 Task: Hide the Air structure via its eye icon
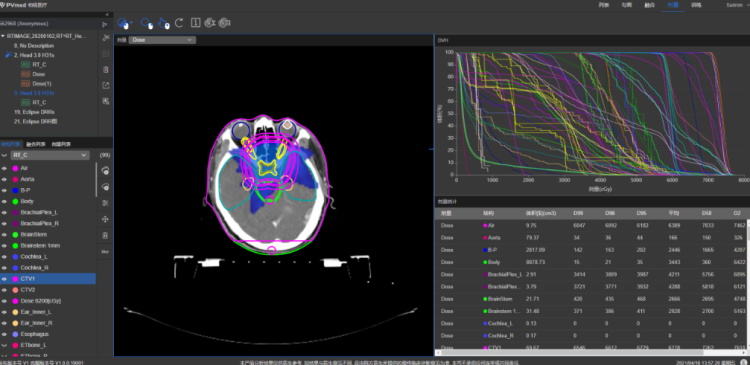(4, 168)
